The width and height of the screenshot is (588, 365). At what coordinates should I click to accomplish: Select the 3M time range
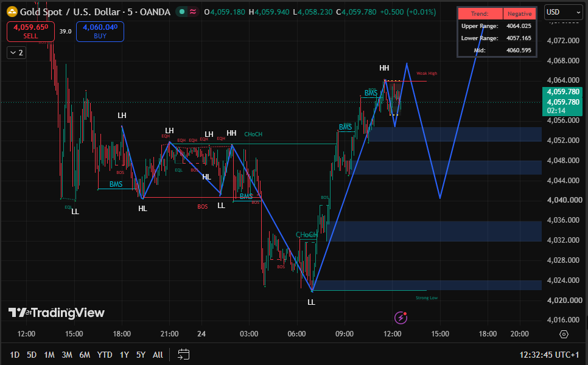tap(67, 355)
